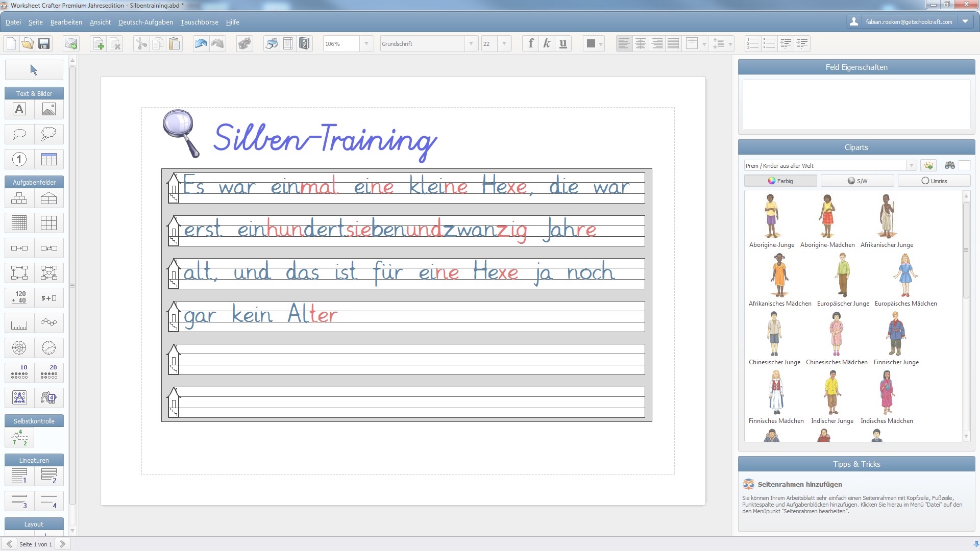The image size is (980, 551).
Task: Add an oval speech bubble
Action: (x=19, y=134)
